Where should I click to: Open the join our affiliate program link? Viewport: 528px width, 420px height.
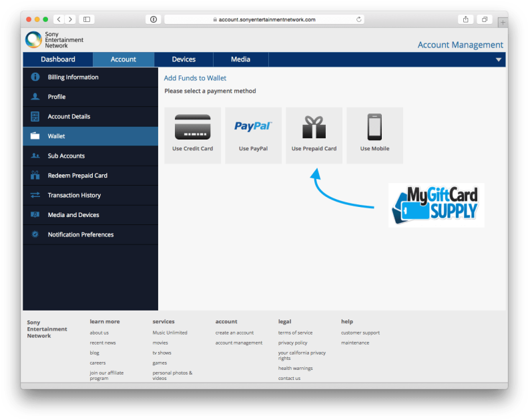click(x=106, y=375)
